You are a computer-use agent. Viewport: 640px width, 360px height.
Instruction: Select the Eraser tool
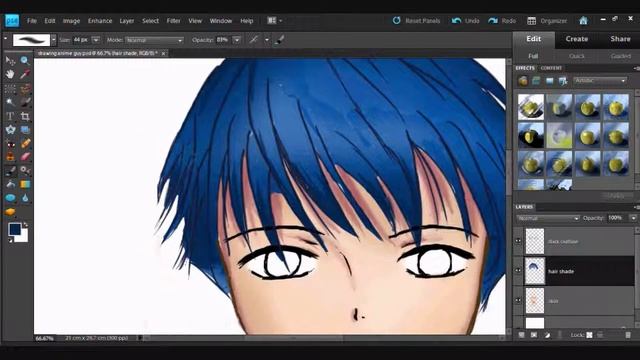25,157
